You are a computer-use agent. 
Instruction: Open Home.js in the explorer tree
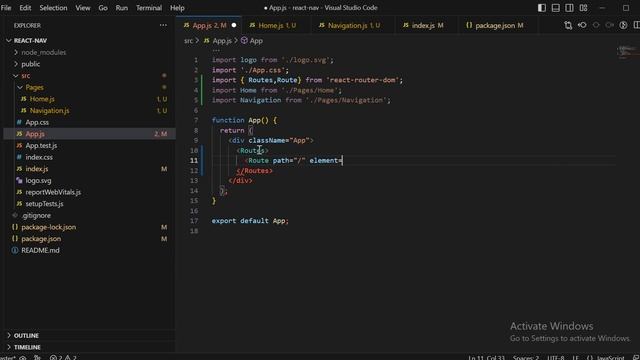pyautogui.click(x=88, y=99)
